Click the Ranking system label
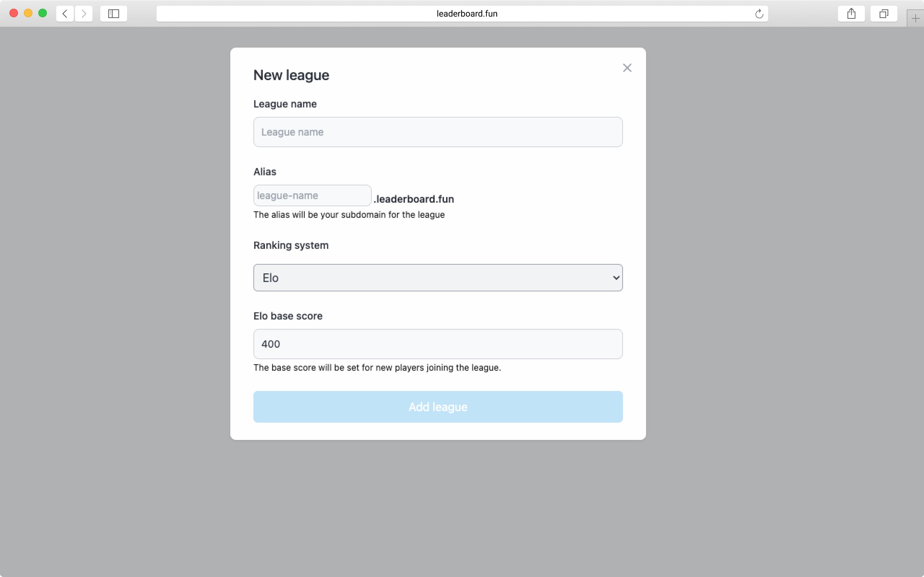This screenshot has width=924, height=577. [291, 245]
